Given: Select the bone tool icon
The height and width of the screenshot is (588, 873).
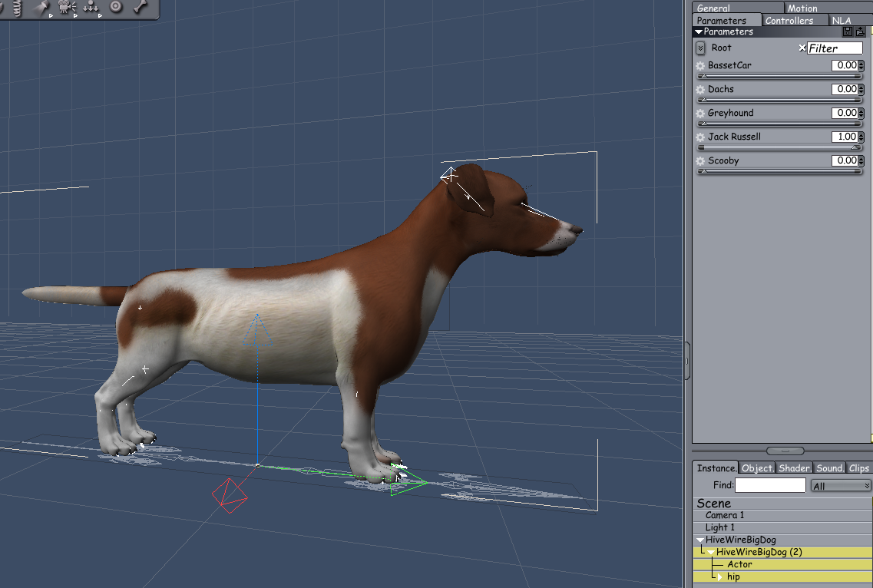Looking at the screenshot, I should pos(141,7).
